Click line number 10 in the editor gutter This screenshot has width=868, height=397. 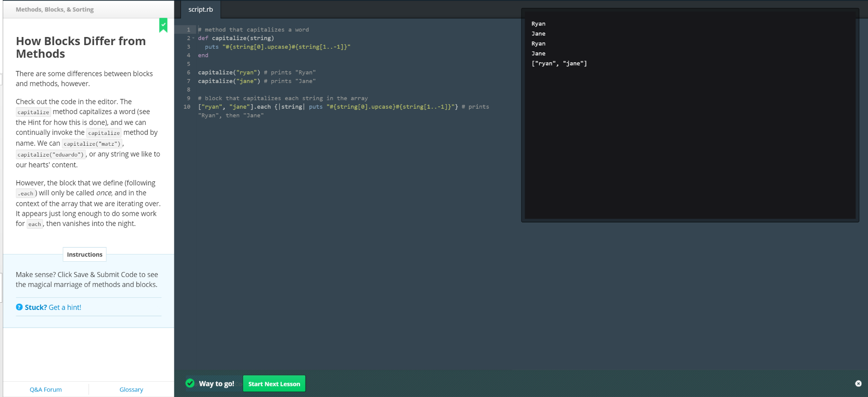187,107
